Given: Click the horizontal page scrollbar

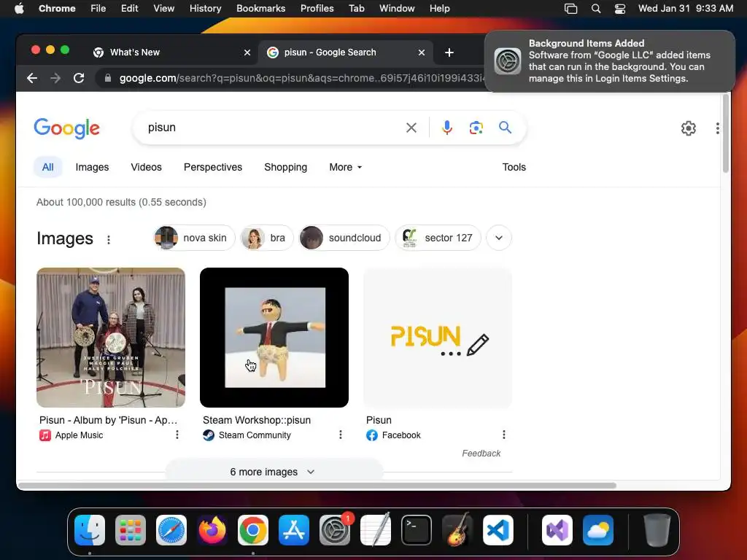Looking at the screenshot, I should 317,485.
